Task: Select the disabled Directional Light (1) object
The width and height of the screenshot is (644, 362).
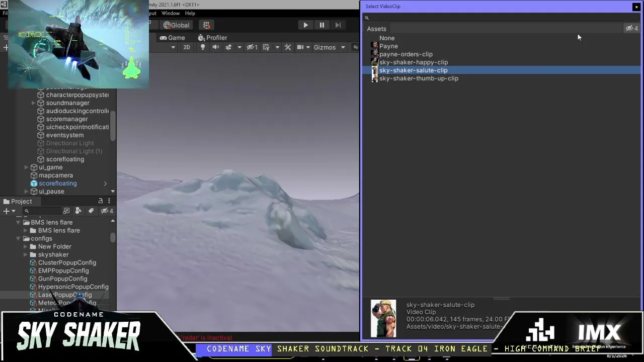Action: pyautogui.click(x=74, y=151)
